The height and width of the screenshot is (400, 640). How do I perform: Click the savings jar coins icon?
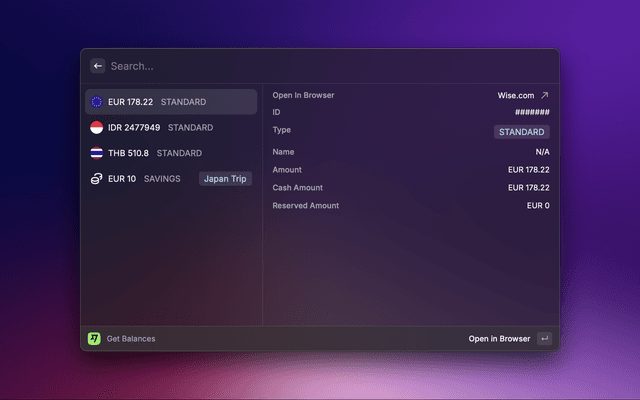pyautogui.click(x=96, y=179)
